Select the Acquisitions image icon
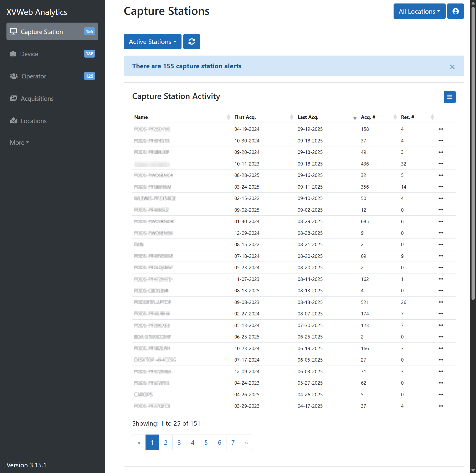This screenshot has width=476, height=473. (14, 98)
